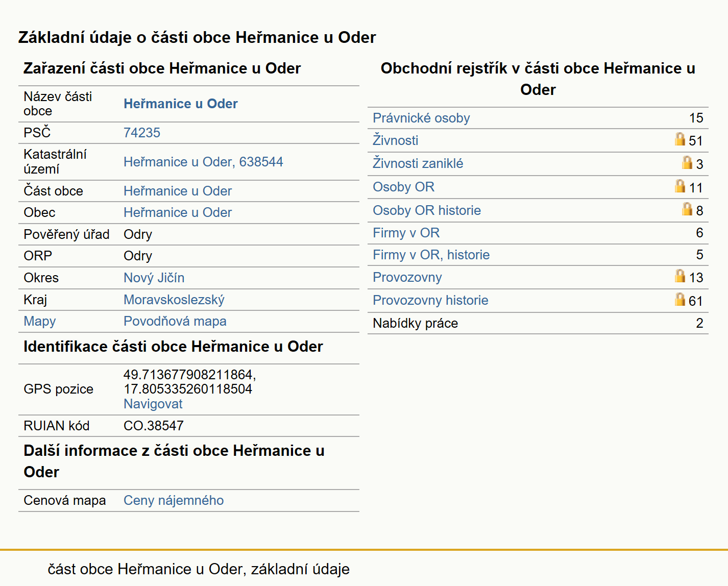Viewport: 728px width, 586px height.
Task: Open the Moravskoslezský region link
Action: point(174,300)
